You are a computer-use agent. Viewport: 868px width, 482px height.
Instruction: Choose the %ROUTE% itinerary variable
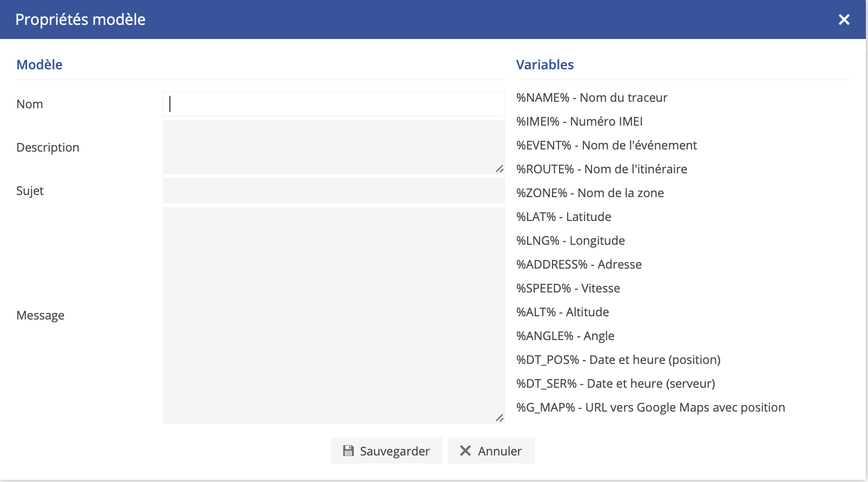(x=601, y=169)
